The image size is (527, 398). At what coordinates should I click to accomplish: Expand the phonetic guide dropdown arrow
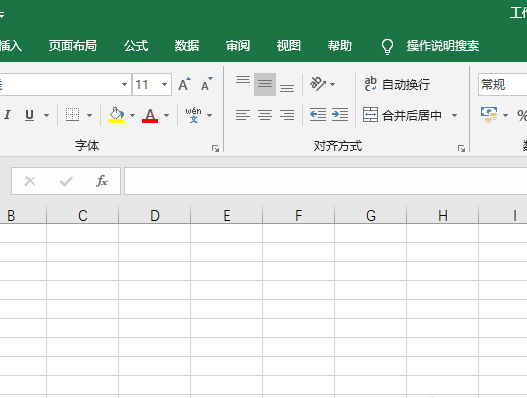point(209,115)
